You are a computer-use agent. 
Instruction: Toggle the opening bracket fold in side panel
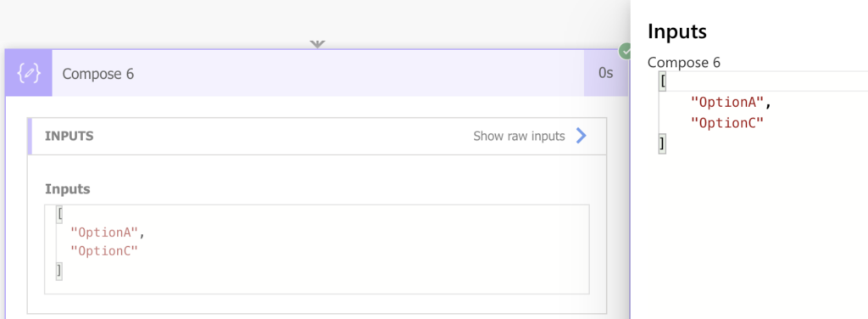coord(662,81)
